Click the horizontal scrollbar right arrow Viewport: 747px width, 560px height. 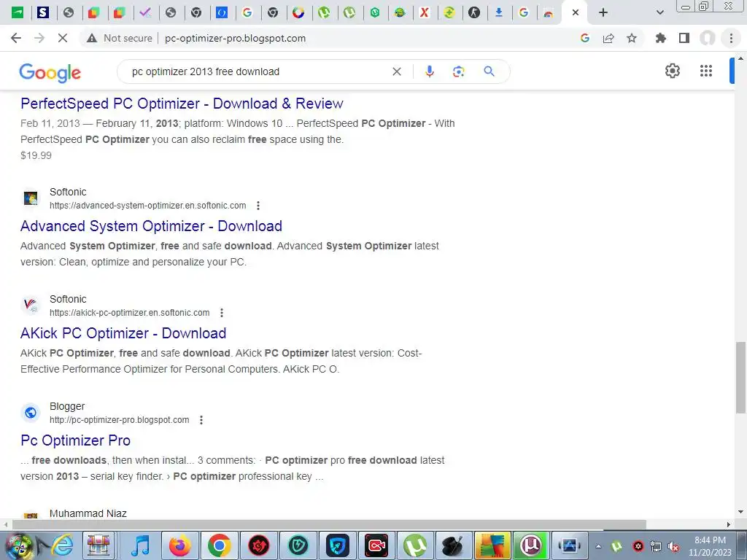[x=729, y=525]
